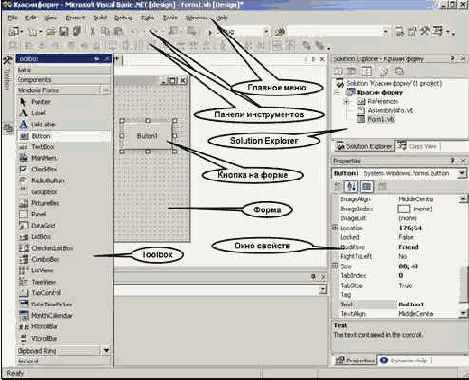Select the TextBox control in Toolbox
The image size is (469, 380).
pyautogui.click(x=64, y=147)
